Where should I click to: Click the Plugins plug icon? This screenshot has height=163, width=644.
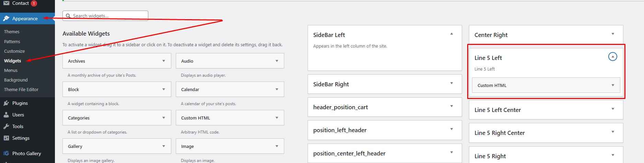[6, 103]
